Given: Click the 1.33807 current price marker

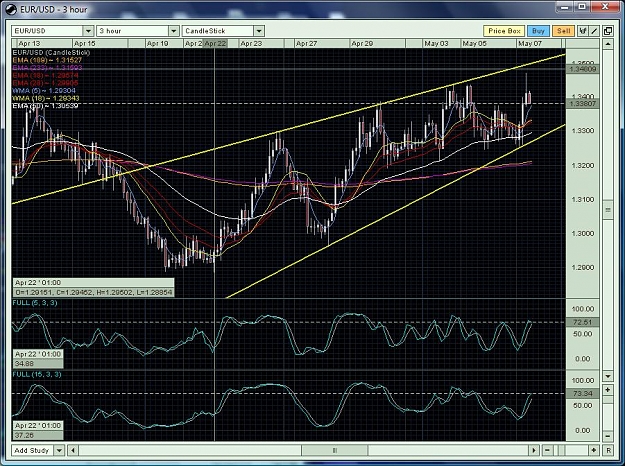Looking at the screenshot, I should point(583,104).
